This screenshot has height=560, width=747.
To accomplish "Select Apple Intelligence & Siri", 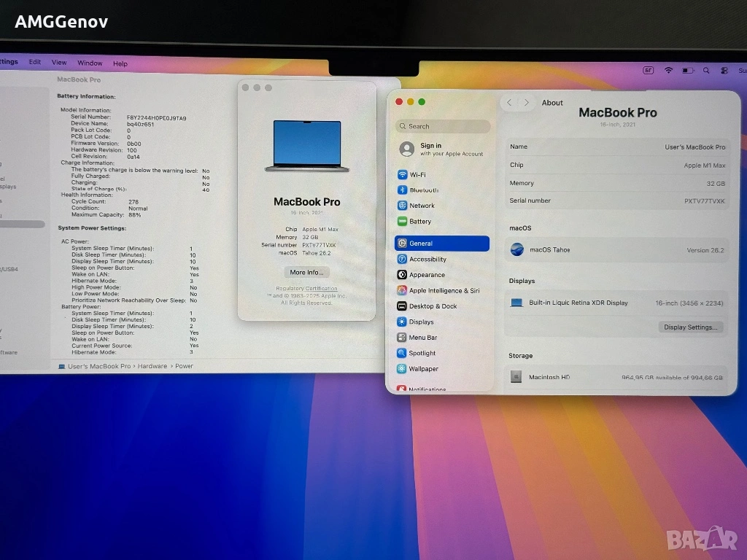I will (x=444, y=291).
